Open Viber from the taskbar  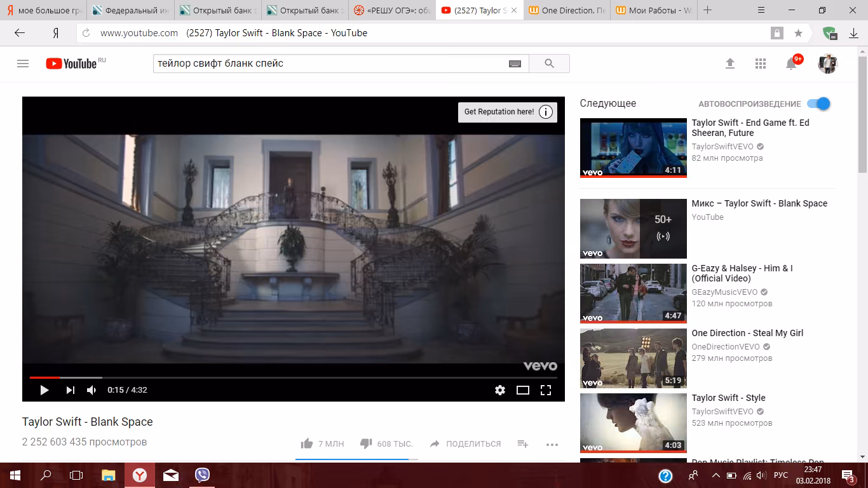(x=202, y=475)
